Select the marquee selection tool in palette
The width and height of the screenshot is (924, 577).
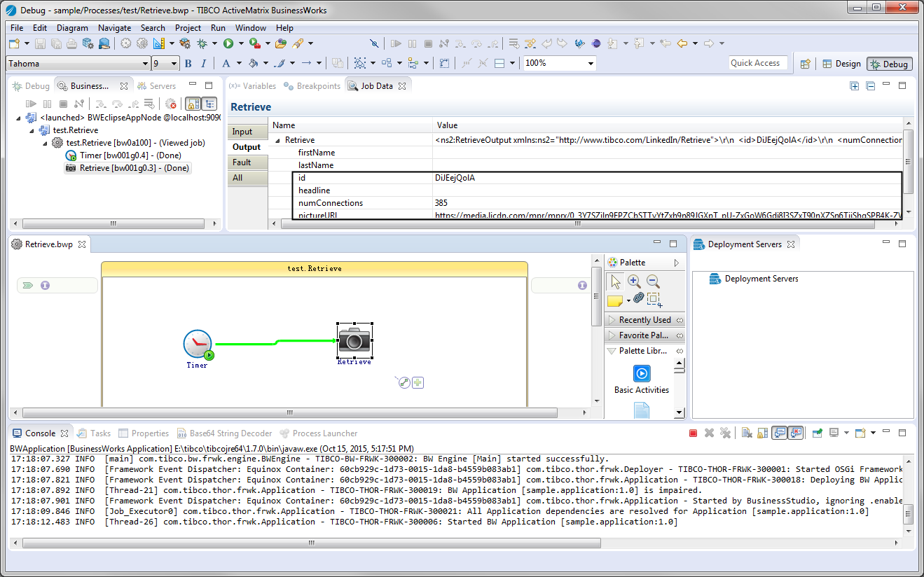coord(654,300)
